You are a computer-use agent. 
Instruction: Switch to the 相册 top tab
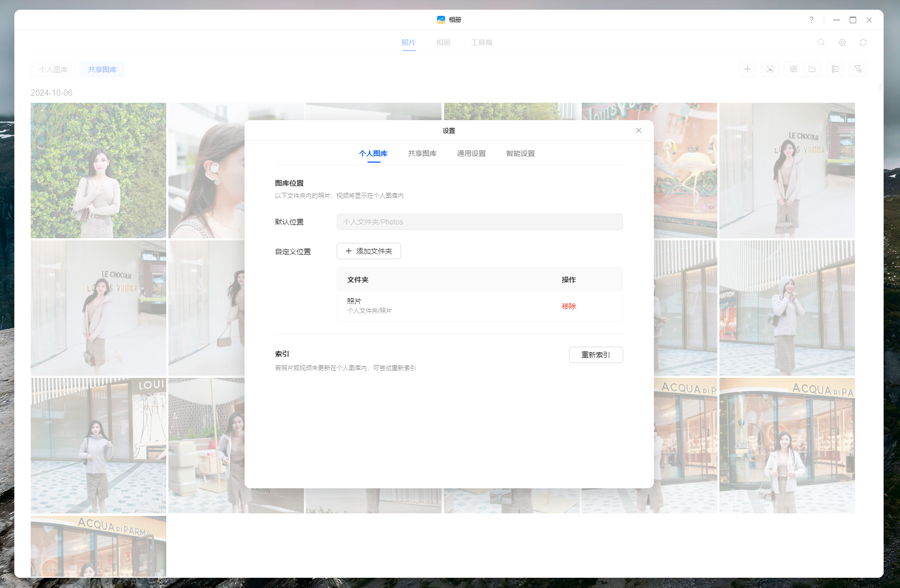pyautogui.click(x=443, y=42)
